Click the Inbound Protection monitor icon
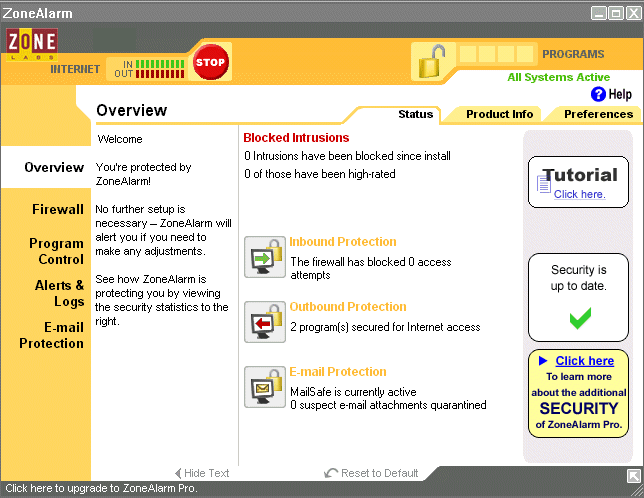 coord(265,257)
